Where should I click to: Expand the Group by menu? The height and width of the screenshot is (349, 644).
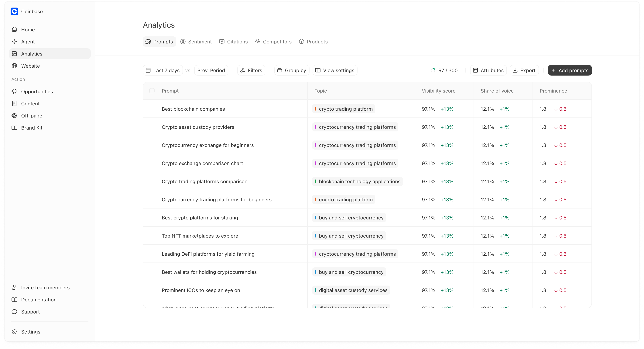click(292, 70)
